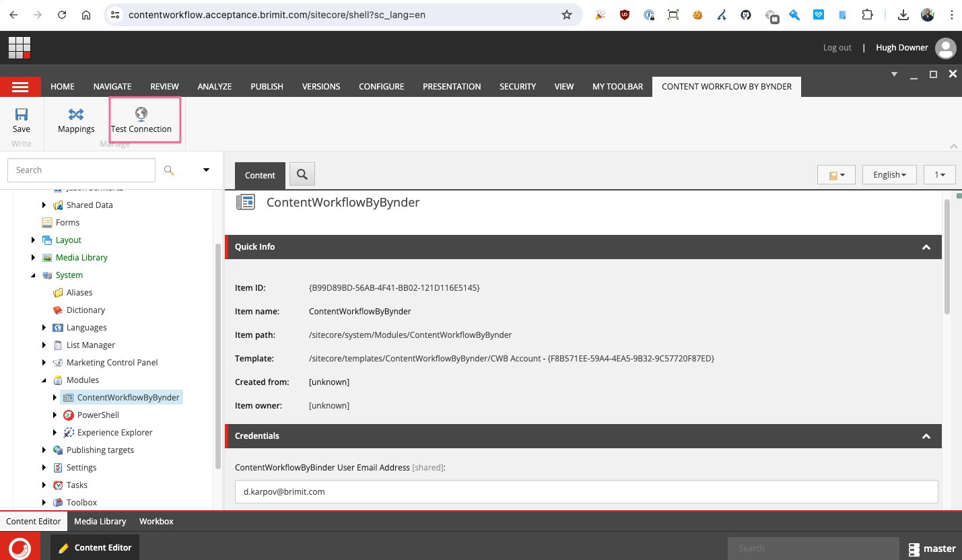The width and height of the screenshot is (962, 560).
Task: Click the content pane vertical scrollbar
Action: coord(947,257)
